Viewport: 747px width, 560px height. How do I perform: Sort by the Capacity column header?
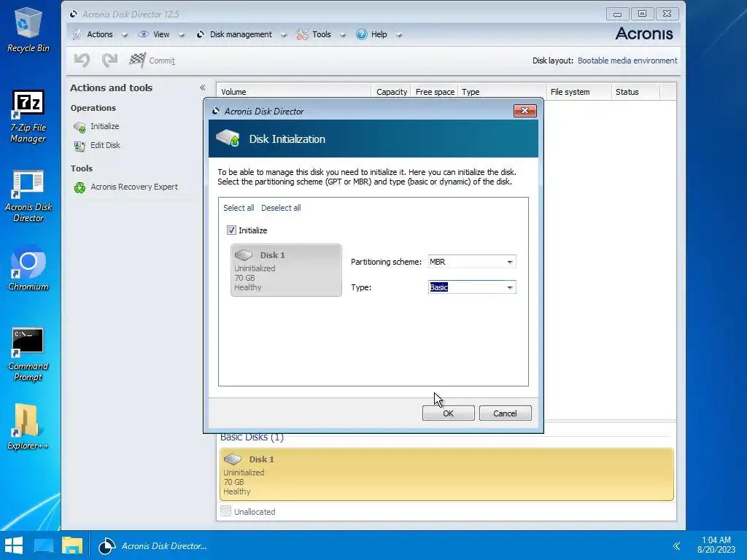click(391, 92)
